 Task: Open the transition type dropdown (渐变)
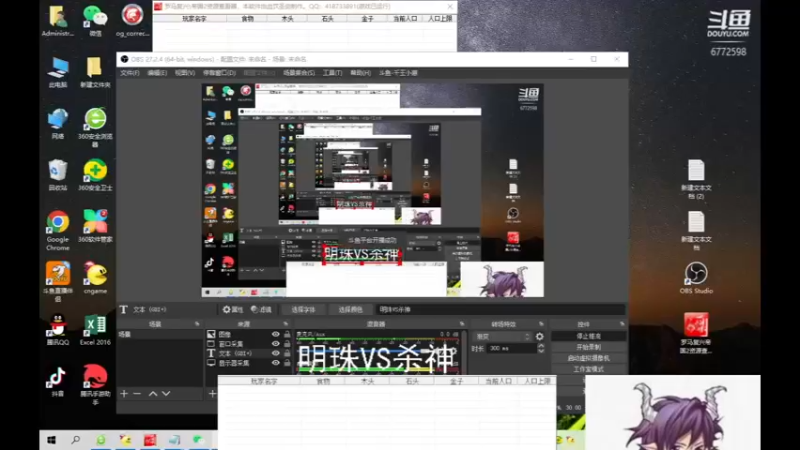point(503,337)
